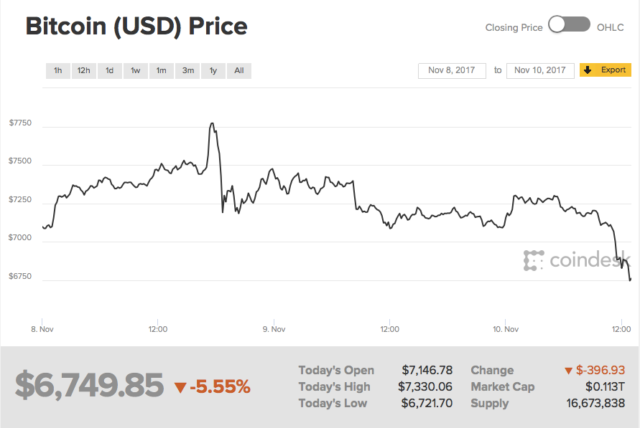Click the Closing Price label

[513, 25]
